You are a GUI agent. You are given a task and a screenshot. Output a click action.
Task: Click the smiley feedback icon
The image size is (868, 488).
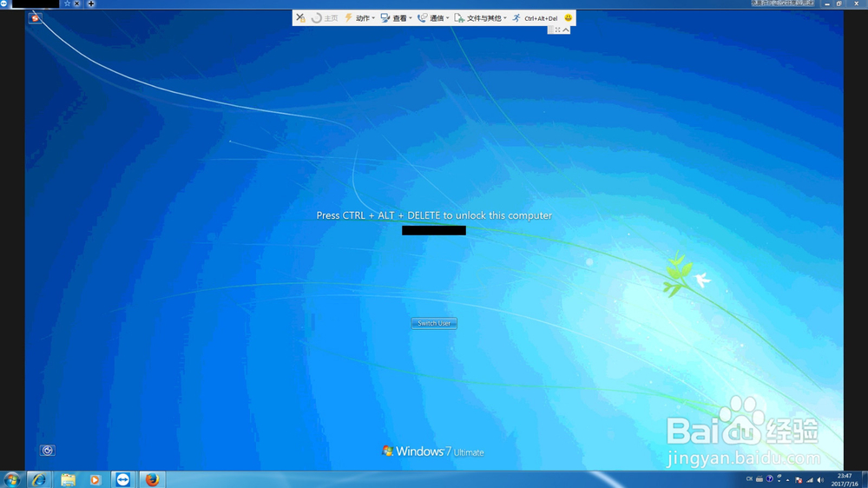point(568,17)
